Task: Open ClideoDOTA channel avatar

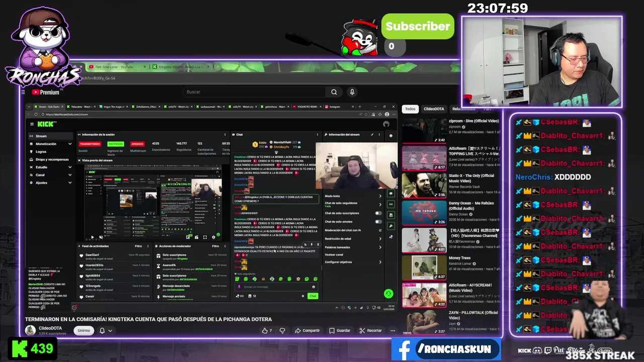Action: [x=31, y=330]
